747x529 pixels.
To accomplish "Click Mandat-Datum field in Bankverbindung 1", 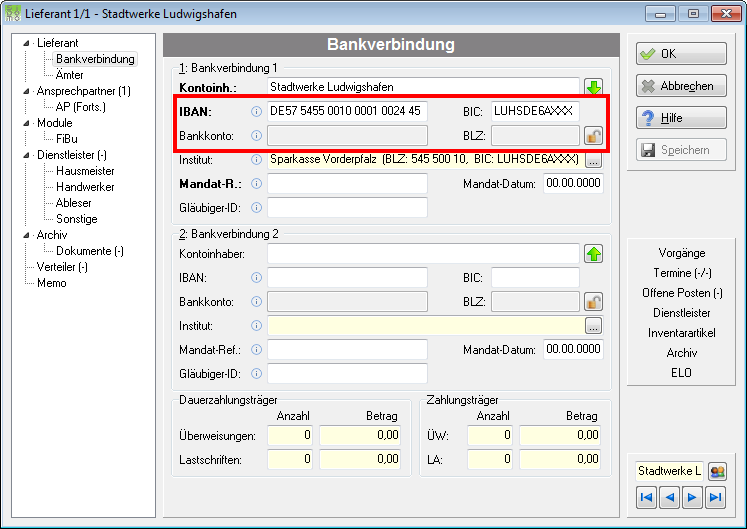I will click(573, 183).
